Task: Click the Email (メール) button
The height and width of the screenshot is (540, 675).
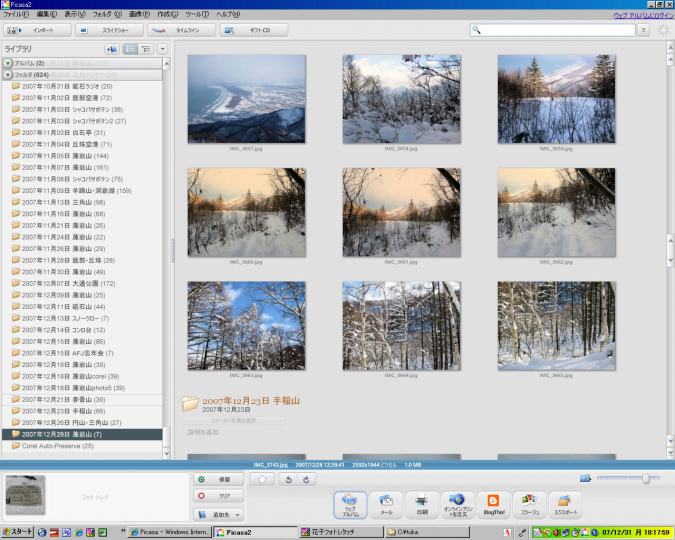Action: coord(385,503)
